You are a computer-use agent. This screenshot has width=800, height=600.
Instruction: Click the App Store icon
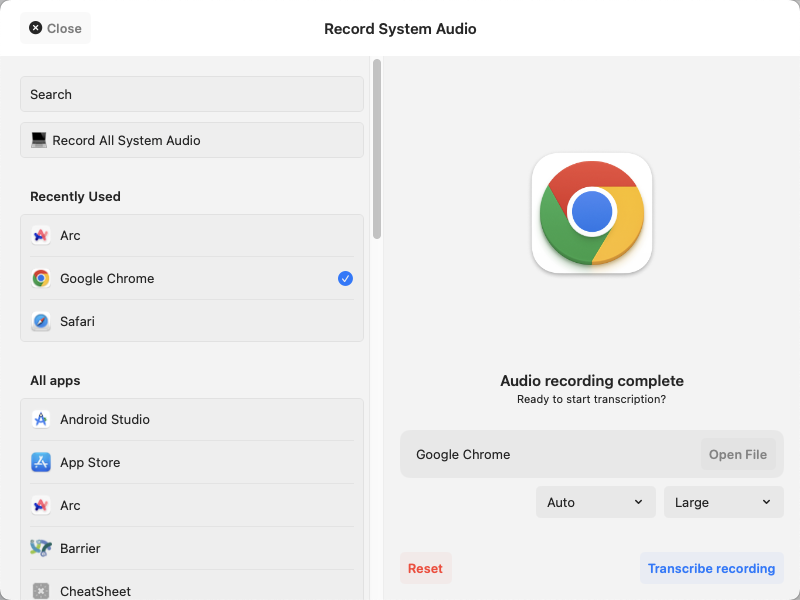(x=41, y=462)
